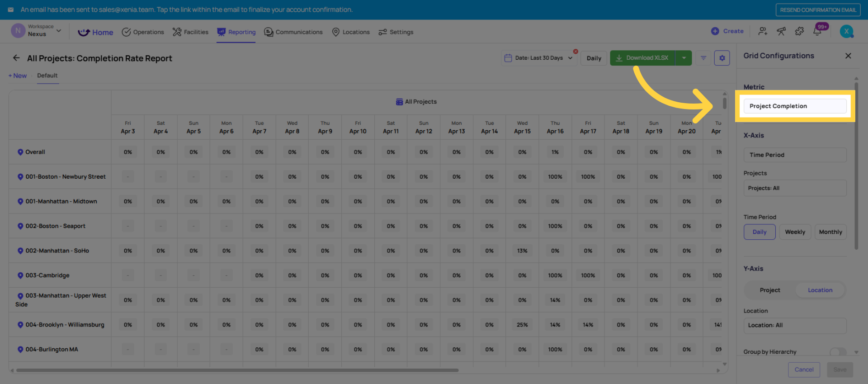Image resolution: width=868 pixels, height=384 pixels.
Task: Click the Grid Configurations panel scrollbar
Action: (x=856, y=165)
